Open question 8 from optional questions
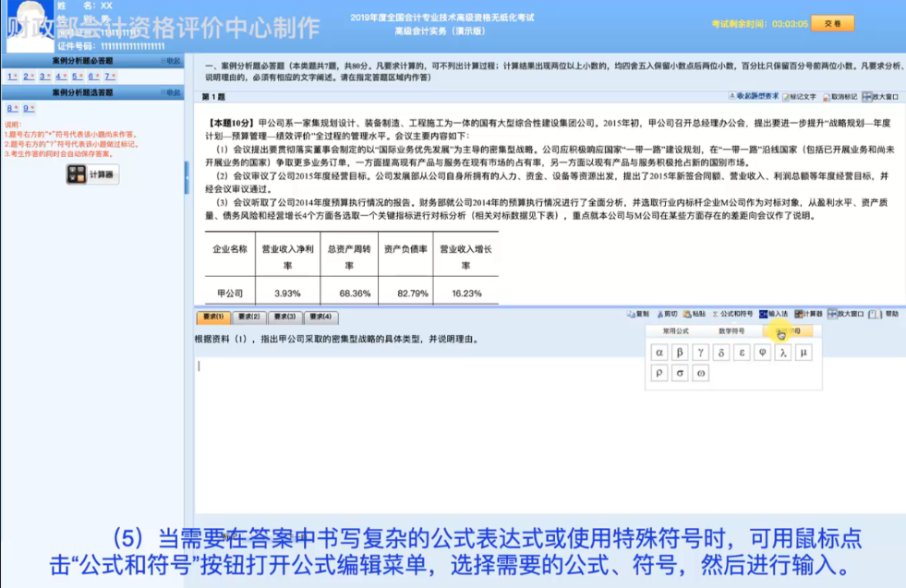 point(11,108)
